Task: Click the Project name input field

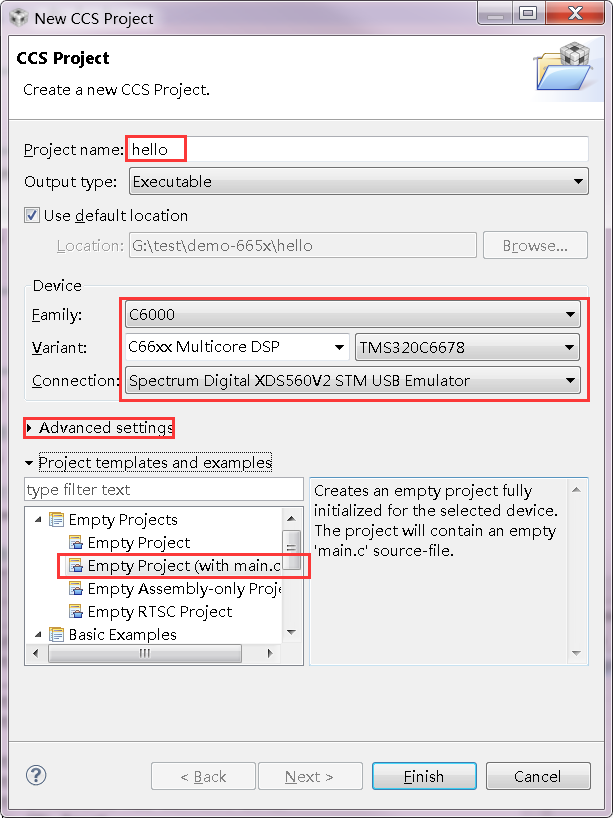Action: [x=357, y=149]
